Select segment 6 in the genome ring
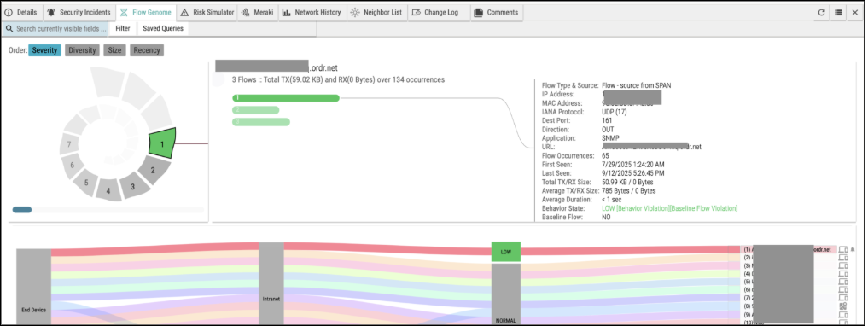Image resolution: width=868 pixels, height=326 pixels. [x=72, y=165]
